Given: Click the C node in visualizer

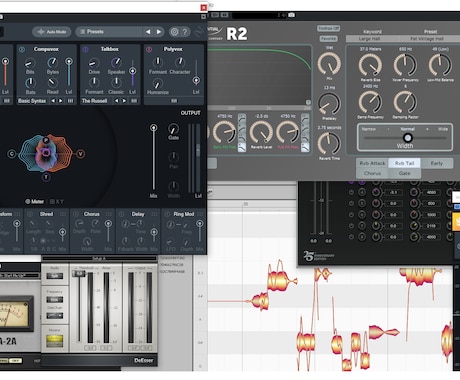Looking at the screenshot, I should pyautogui.click(x=12, y=154).
